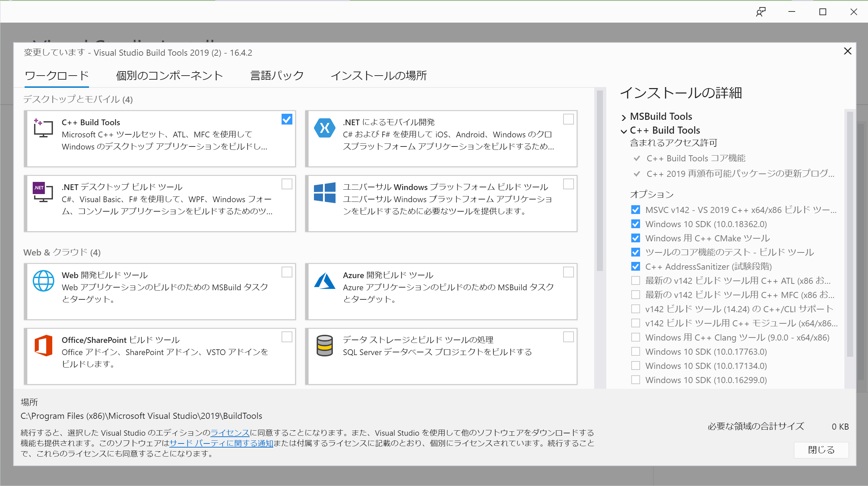Switch to 個別のコンポーネント tab
This screenshot has width=868, height=486.
169,76
